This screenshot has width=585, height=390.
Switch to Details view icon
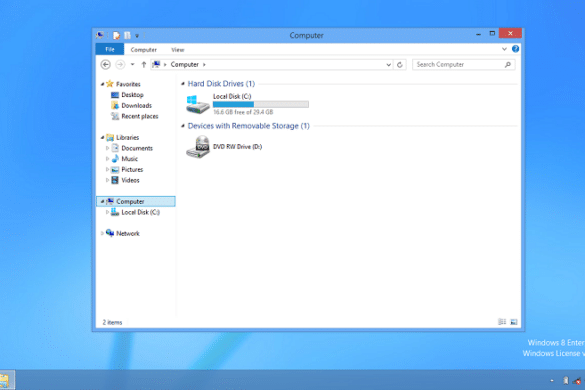click(502, 322)
